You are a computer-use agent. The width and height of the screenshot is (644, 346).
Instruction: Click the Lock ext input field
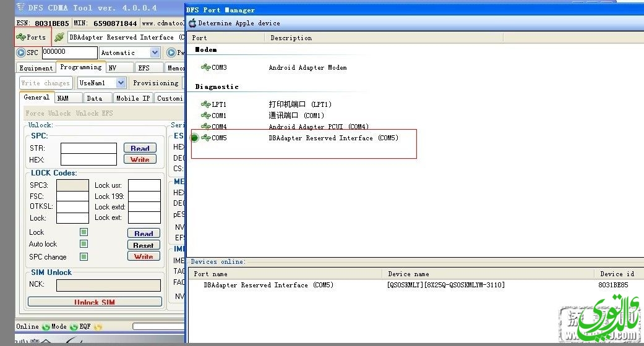point(144,217)
